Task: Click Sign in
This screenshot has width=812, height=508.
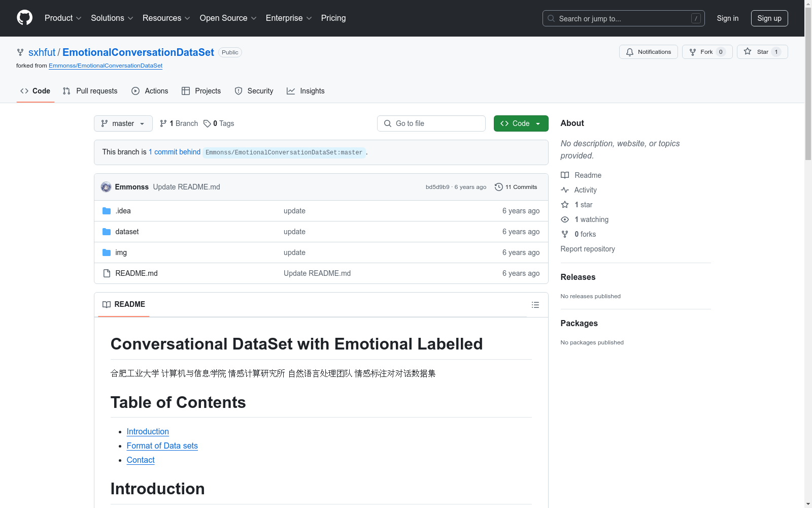Action: [727, 18]
